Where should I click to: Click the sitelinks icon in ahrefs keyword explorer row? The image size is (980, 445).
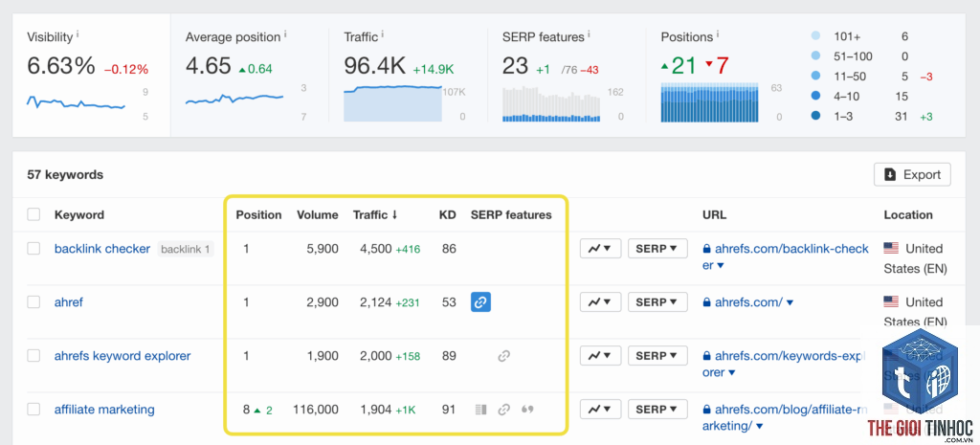point(503,356)
